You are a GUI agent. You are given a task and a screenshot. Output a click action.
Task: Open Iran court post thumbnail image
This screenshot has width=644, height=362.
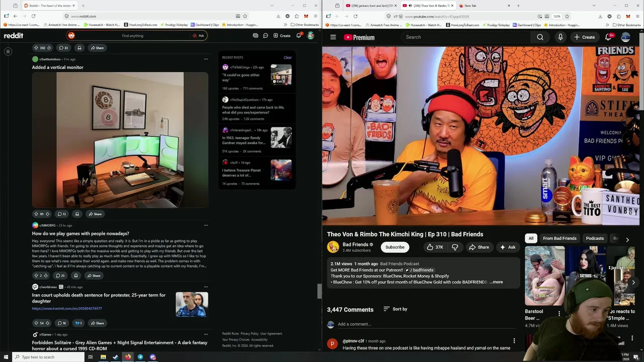[192, 304]
